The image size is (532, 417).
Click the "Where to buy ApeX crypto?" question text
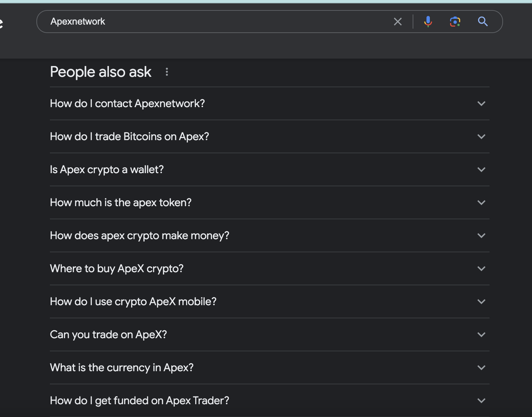click(x=117, y=269)
